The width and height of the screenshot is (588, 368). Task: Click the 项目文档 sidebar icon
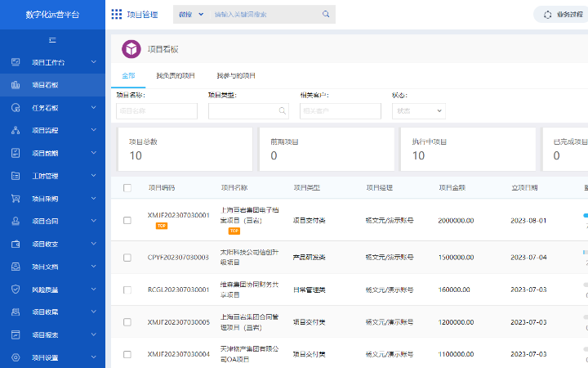coord(16,267)
